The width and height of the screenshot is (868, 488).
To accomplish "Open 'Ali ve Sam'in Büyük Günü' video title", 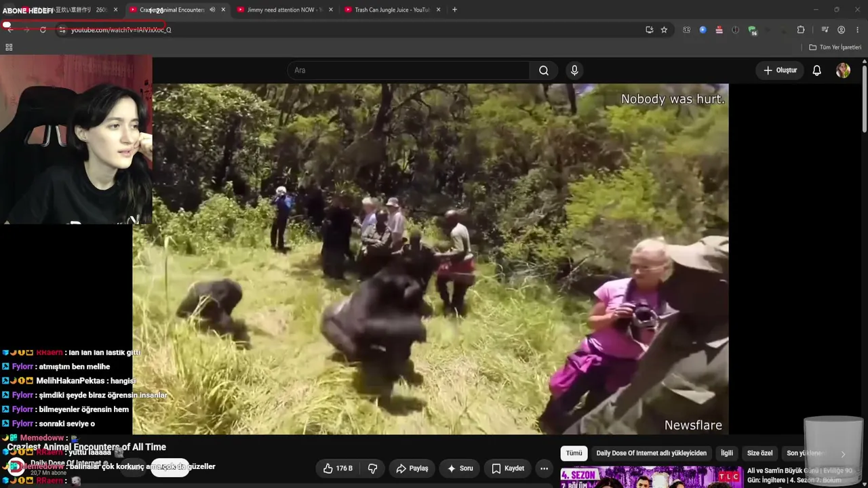I will point(800,475).
